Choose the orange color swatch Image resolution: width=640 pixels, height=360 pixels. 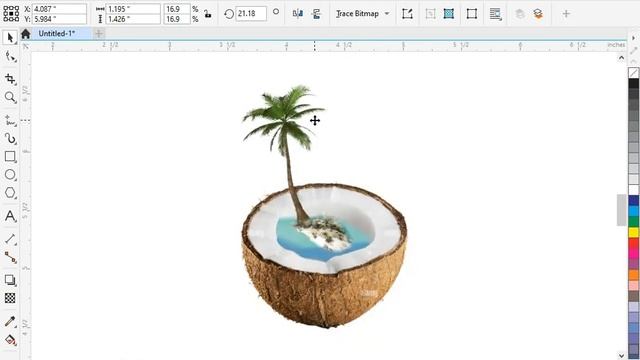[x=633, y=275]
